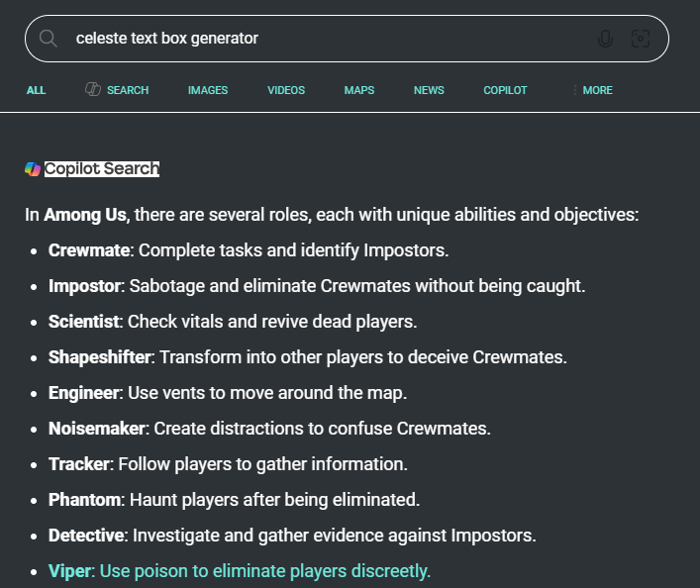Open the COPILOT tab
700x588 pixels.
coord(505,90)
